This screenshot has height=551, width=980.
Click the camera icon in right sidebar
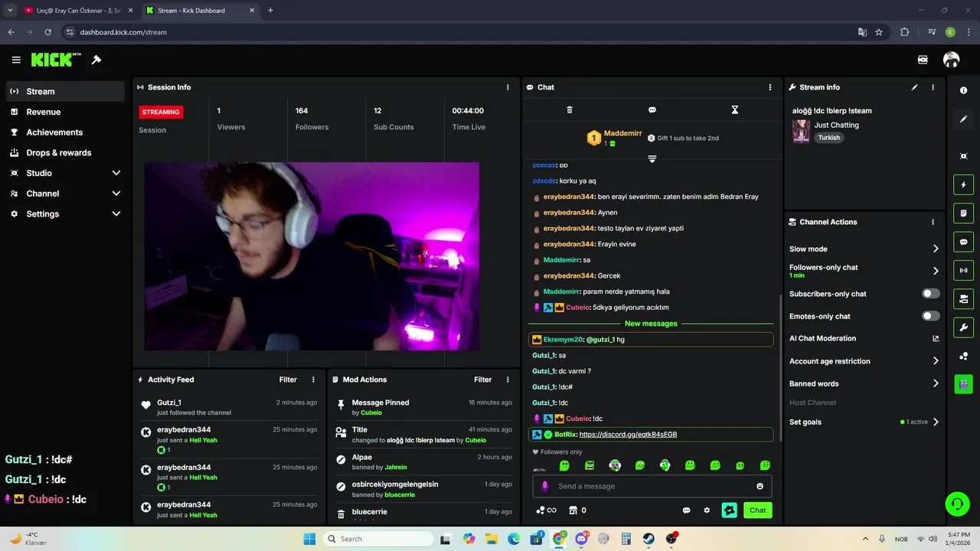pos(963,156)
